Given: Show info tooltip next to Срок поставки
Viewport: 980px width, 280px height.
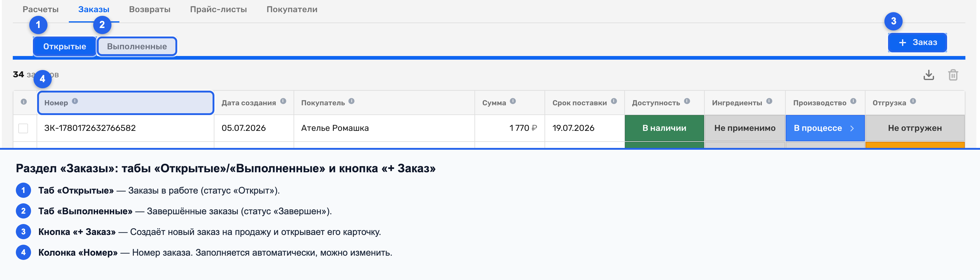Looking at the screenshot, I should (x=614, y=101).
